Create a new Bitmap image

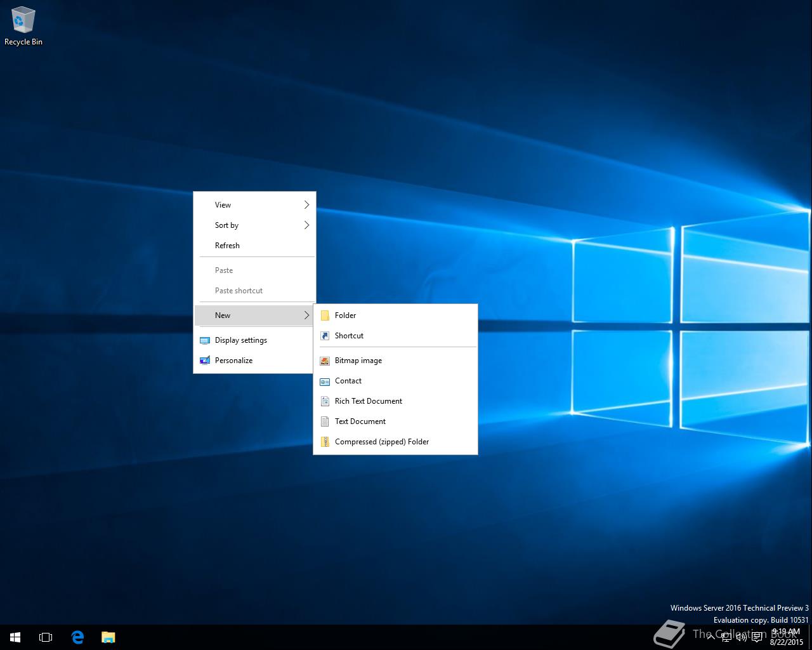[358, 361]
